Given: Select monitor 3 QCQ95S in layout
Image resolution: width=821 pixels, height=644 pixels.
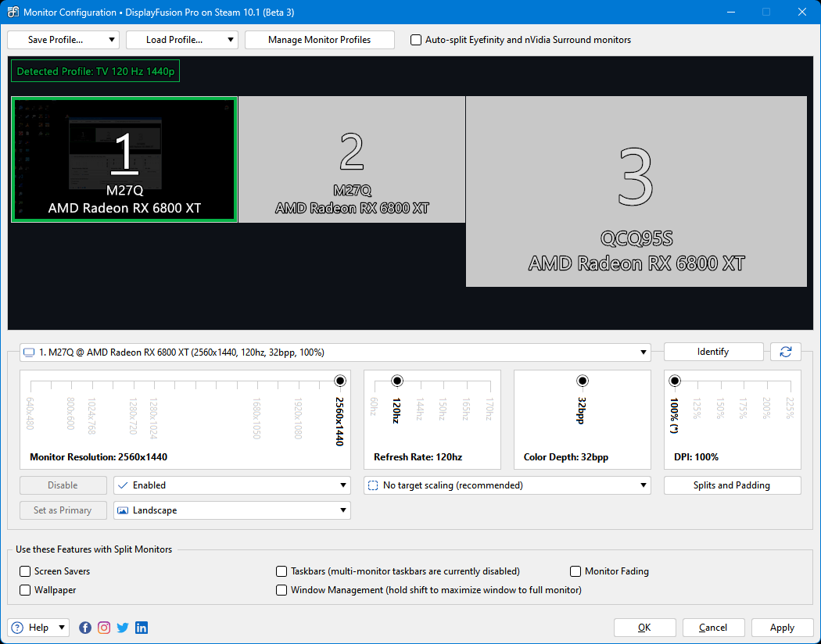Looking at the screenshot, I should pyautogui.click(x=636, y=191).
